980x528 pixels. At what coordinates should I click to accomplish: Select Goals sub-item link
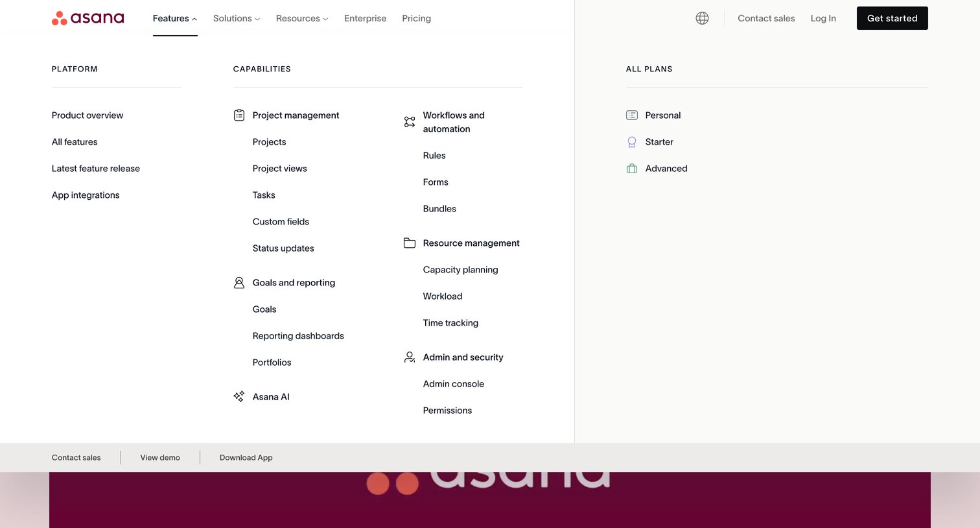click(x=264, y=309)
